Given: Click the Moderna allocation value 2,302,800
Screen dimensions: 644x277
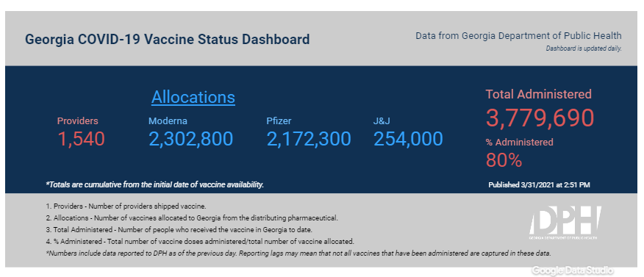Looking at the screenshot, I should pos(190,139).
